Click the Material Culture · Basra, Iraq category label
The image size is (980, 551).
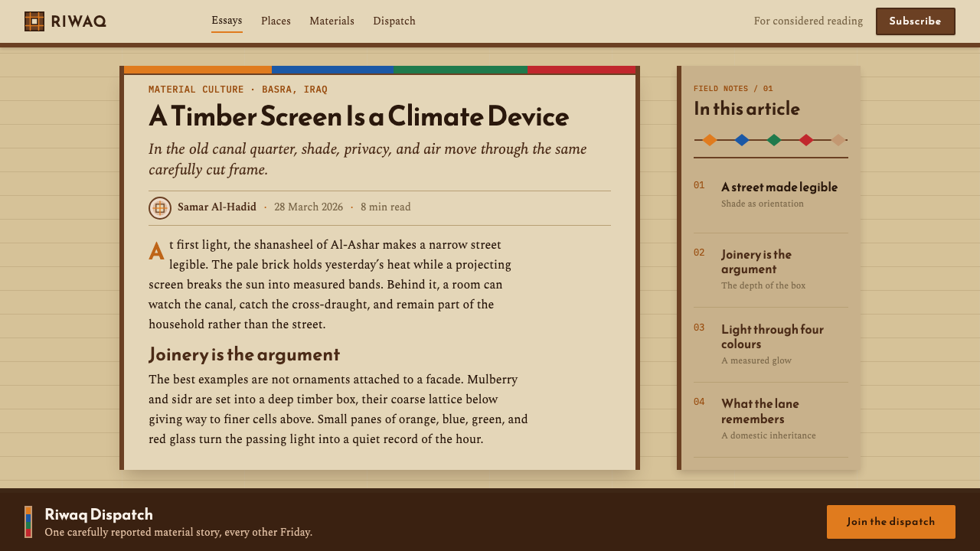238,90
